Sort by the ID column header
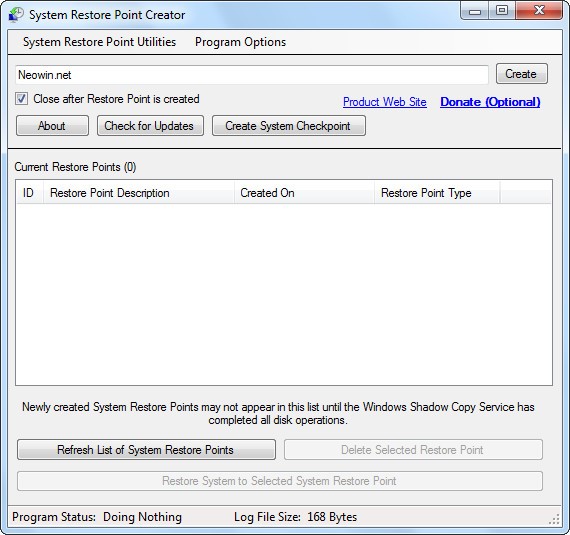Screen dimensions: 570x535 pyautogui.click(x=30, y=193)
